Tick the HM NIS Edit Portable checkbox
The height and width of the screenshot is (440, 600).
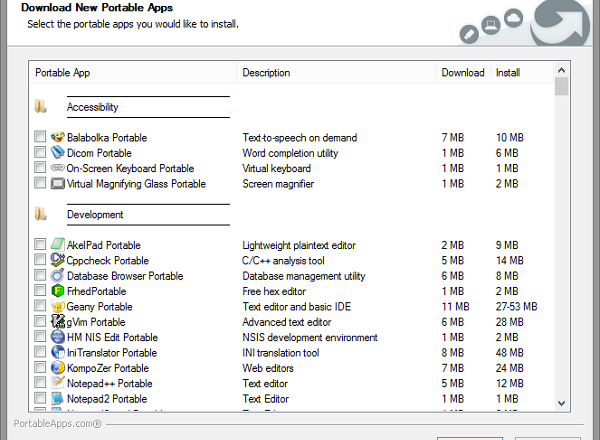[40, 338]
